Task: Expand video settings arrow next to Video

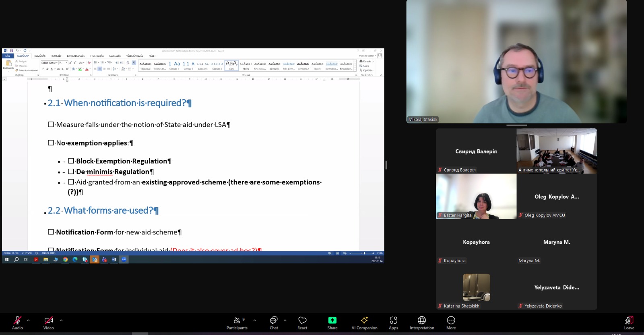Action: pos(61,321)
